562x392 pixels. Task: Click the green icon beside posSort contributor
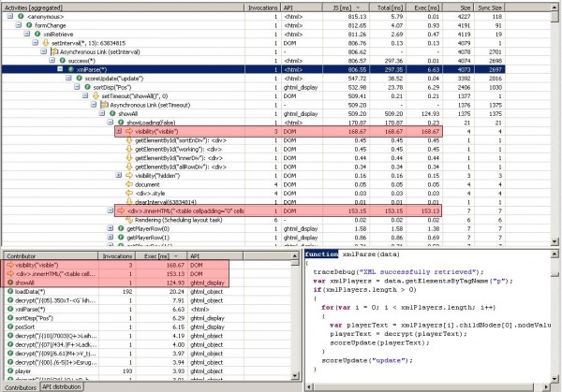coord(10,327)
